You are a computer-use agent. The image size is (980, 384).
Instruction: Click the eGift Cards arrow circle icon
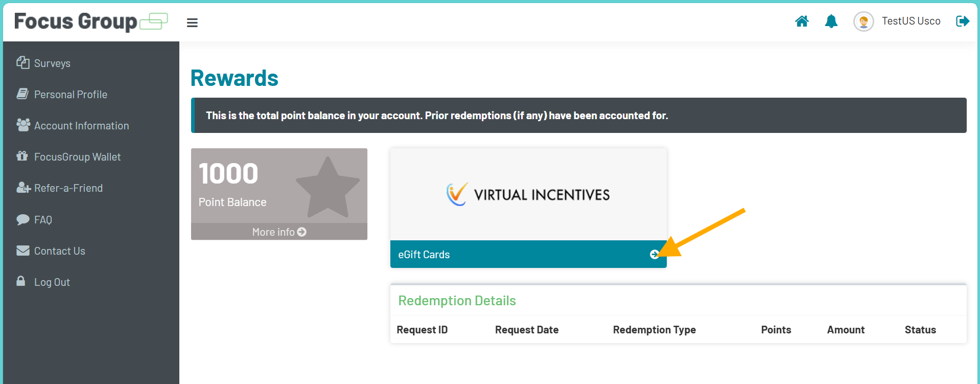654,254
